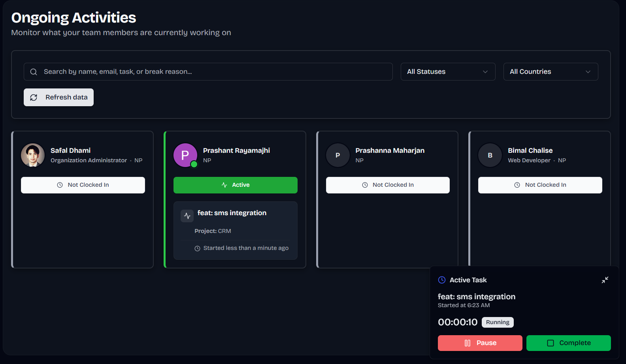The height and width of the screenshot is (364, 626).
Task: Click Prashant Rayamajhi's purple avatar
Action: [185, 155]
